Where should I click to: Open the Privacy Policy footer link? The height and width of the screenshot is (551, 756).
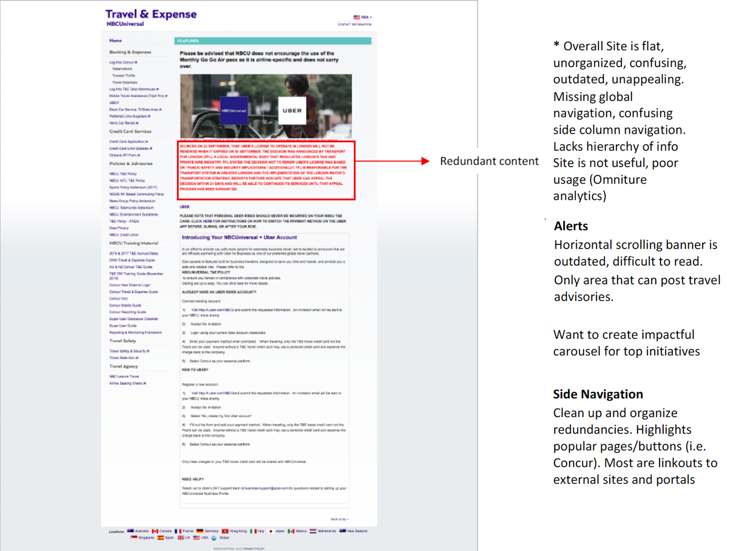253,548
